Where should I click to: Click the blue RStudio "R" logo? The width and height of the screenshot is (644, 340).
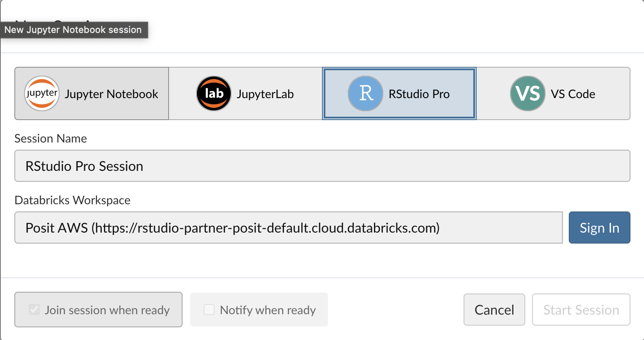click(365, 93)
